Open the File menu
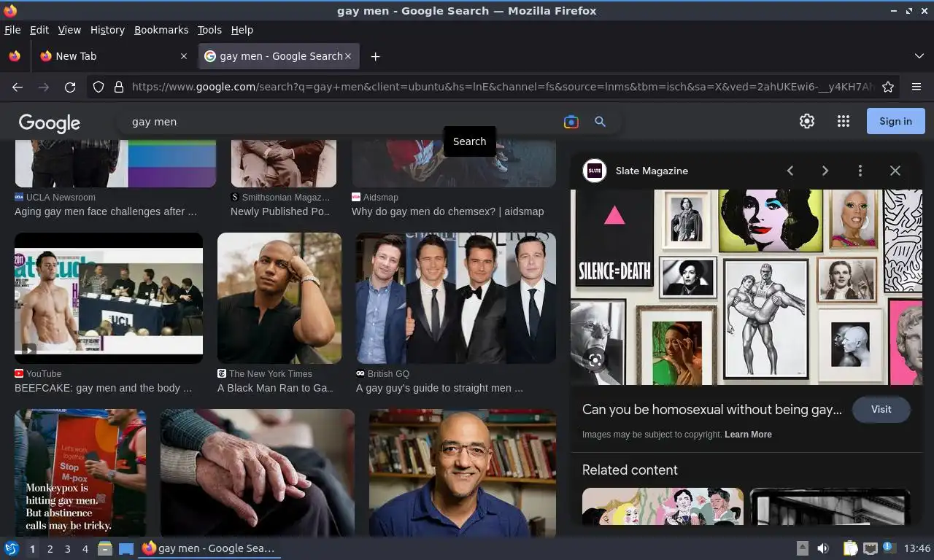The image size is (934, 560). point(12,30)
